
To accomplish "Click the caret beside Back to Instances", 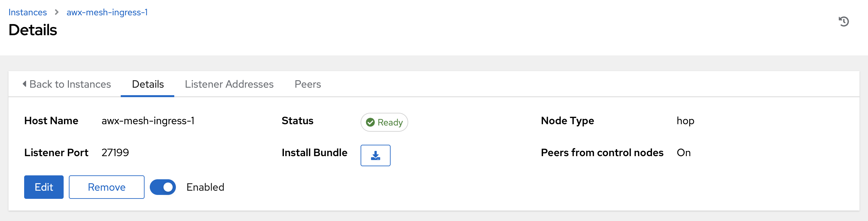I will (x=24, y=84).
